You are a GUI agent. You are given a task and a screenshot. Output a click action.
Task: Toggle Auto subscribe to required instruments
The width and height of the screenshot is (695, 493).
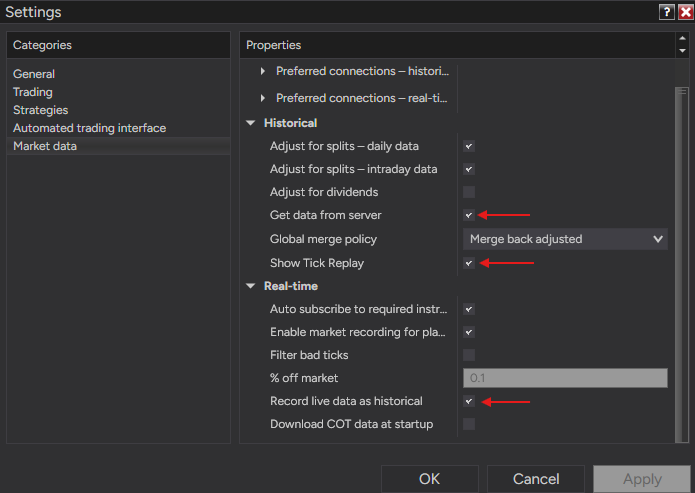click(469, 309)
